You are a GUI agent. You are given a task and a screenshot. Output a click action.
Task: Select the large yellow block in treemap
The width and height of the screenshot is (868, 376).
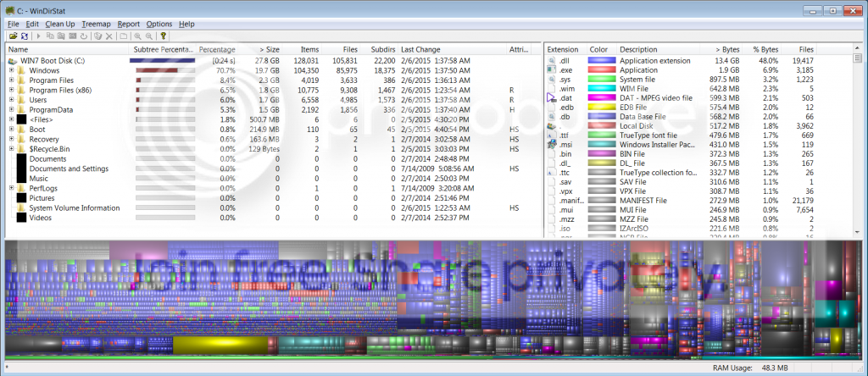220,345
